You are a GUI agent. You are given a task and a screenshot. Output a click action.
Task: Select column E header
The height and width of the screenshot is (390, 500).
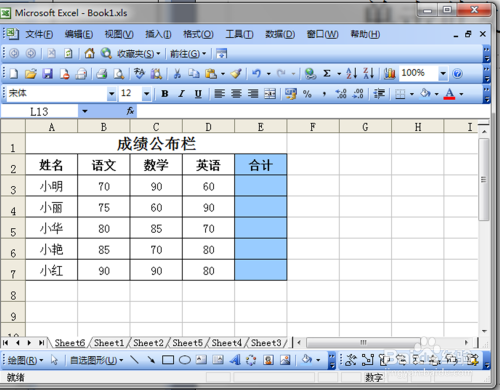261,127
